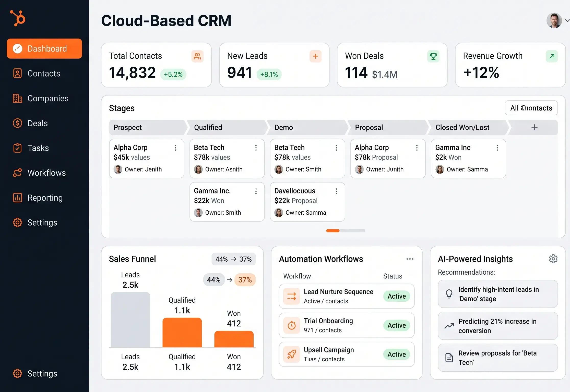Toggle Upsell Campaign Active status

tap(397, 354)
